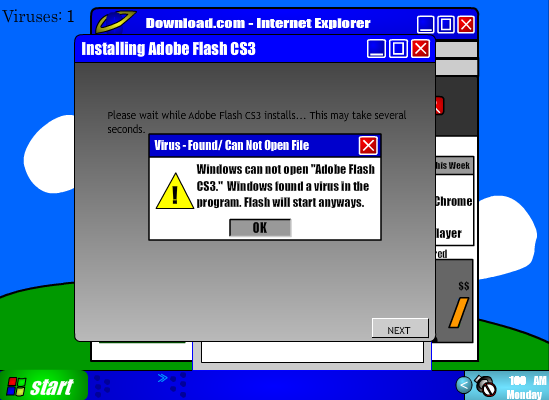The width and height of the screenshot is (549, 400).
Task: Maximize the Internet Explorer window
Action: (x=446, y=25)
